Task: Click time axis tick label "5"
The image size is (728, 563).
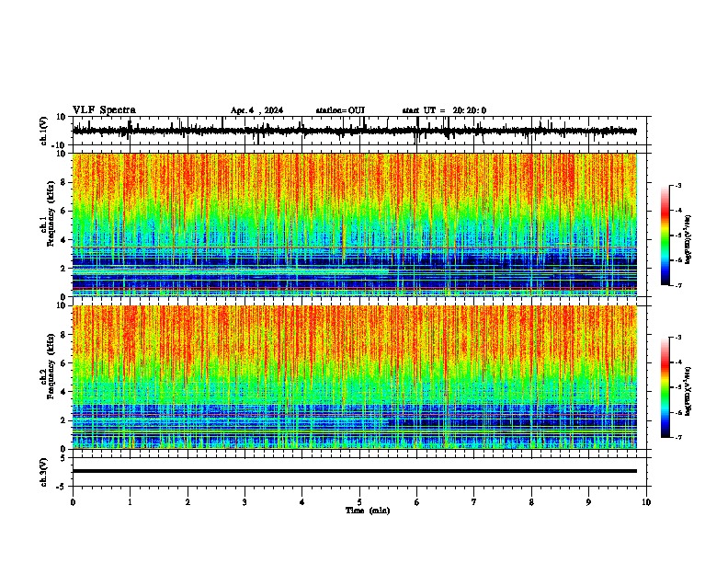Action: pos(359,502)
